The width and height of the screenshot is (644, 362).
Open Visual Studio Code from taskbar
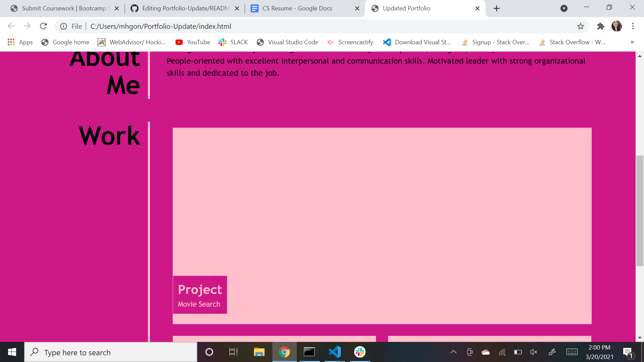pos(335,352)
